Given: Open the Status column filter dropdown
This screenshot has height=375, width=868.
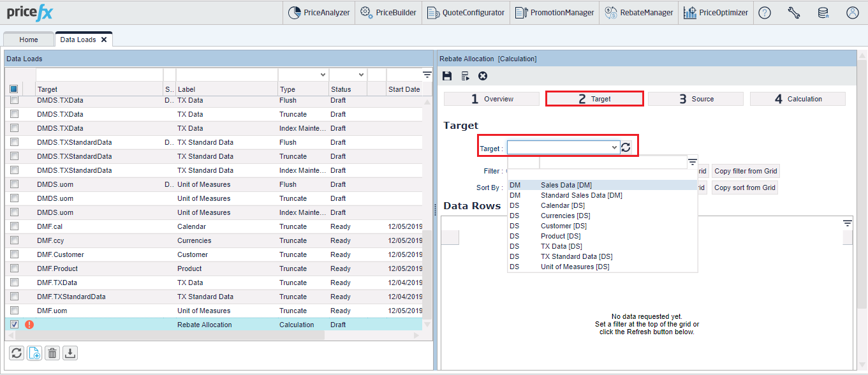Looking at the screenshot, I should (x=361, y=75).
